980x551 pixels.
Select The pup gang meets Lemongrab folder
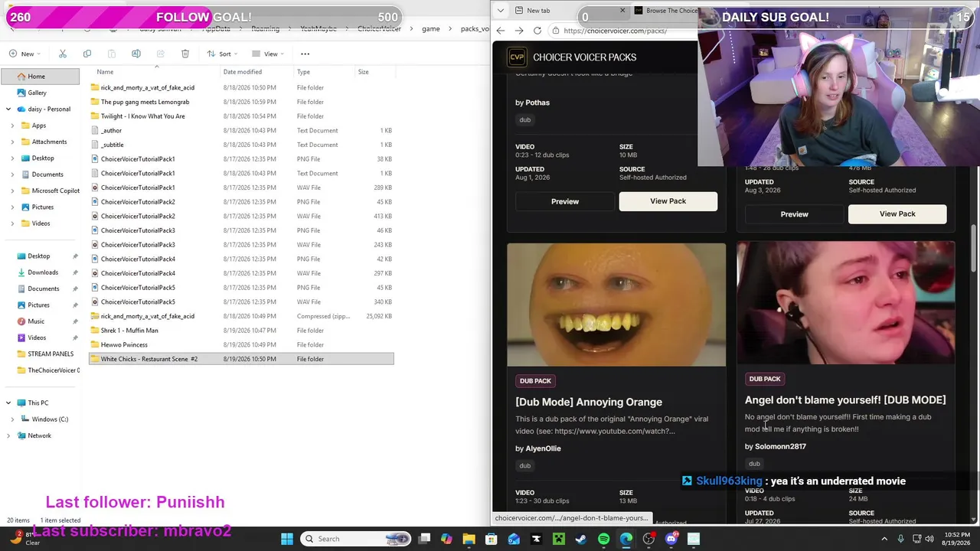pyautogui.click(x=145, y=102)
